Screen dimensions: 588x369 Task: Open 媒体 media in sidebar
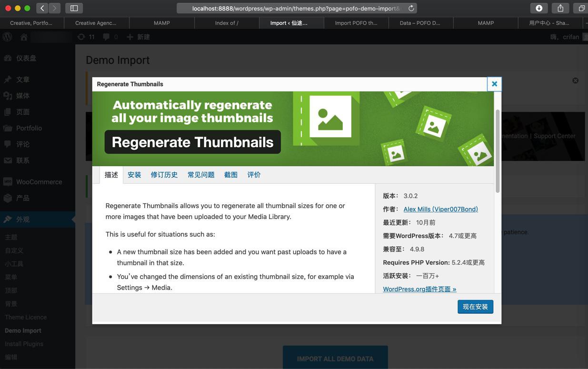[x=38, y=96]
